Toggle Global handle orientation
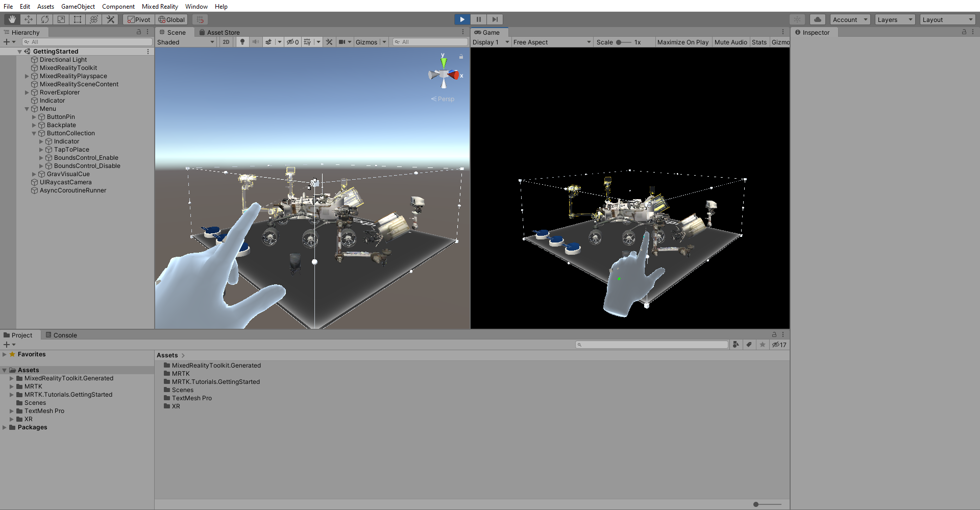Image resolution: width=980 pixels, height=510 pixels. 171,19
